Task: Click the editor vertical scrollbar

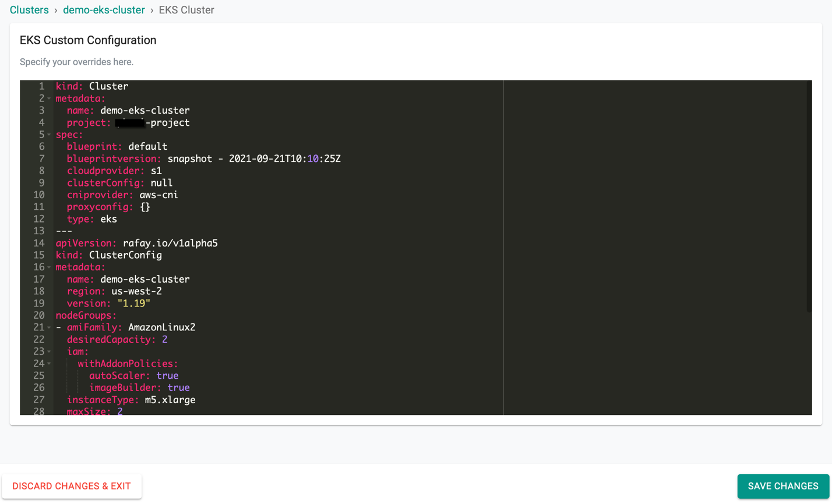Action: [x=809, y=196]
